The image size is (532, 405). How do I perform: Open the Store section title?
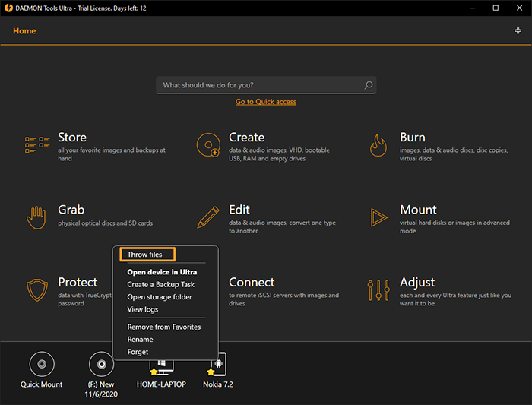72,138
